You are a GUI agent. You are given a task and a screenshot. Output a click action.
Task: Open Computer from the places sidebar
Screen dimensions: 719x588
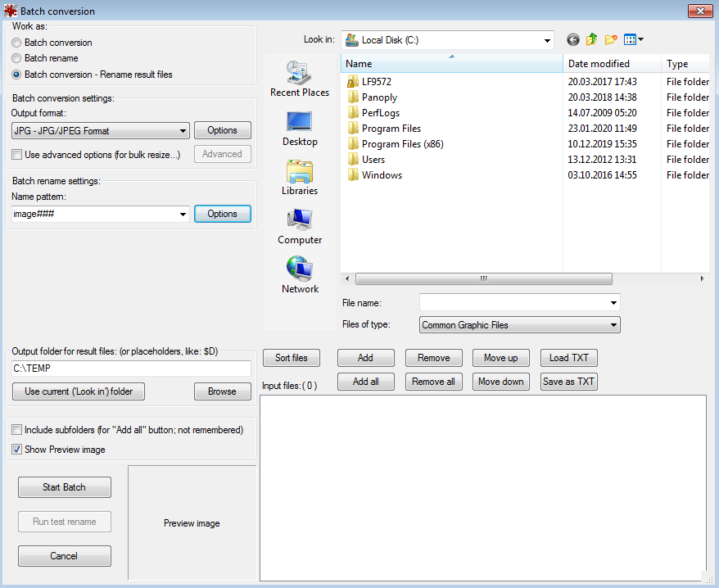tap(300, 227)
